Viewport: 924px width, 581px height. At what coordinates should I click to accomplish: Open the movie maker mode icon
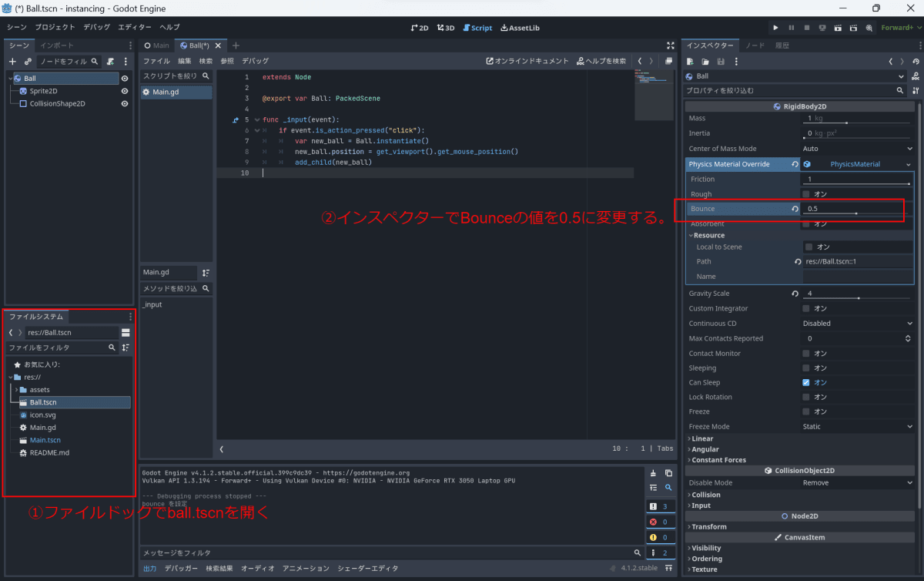coord(869,27)
